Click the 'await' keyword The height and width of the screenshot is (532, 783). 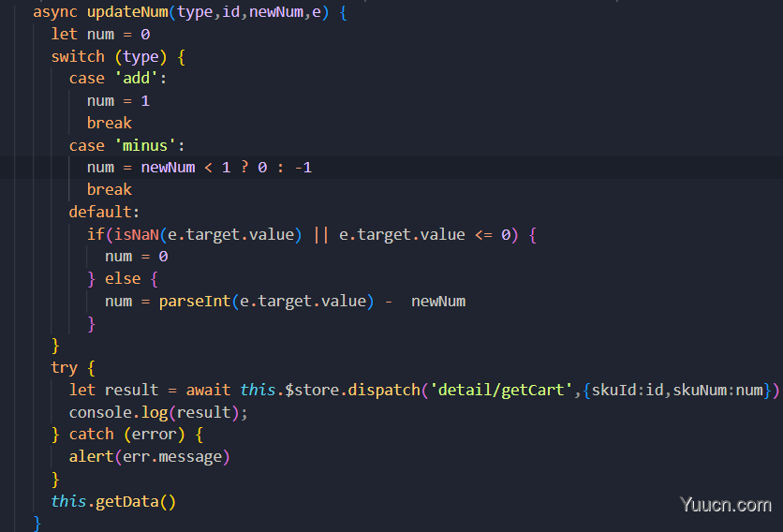click(208, 390)
